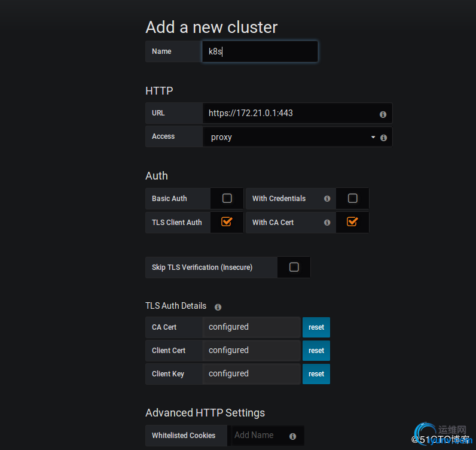The height and width of the screenshot is (450, 476).
Task: Click the With CA Cert info icon
Action: 327,223
